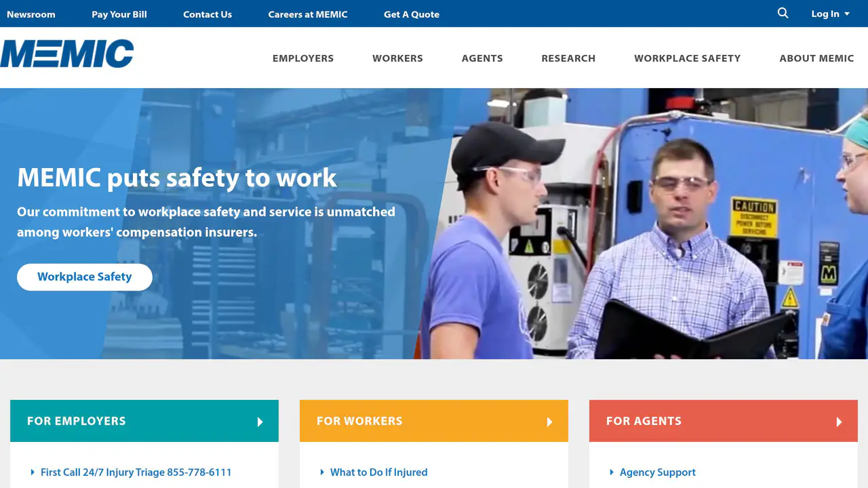This screenshot has width=868, height=488.
Task: Open What to Do If Injured link
Action: (379, 472)
